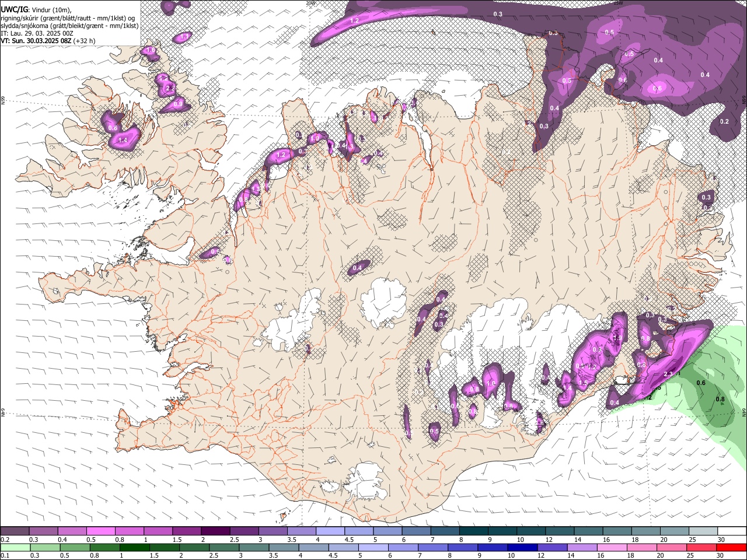
Task: Select the dark blue 10 swatch, lower scale
Action: 522,547
